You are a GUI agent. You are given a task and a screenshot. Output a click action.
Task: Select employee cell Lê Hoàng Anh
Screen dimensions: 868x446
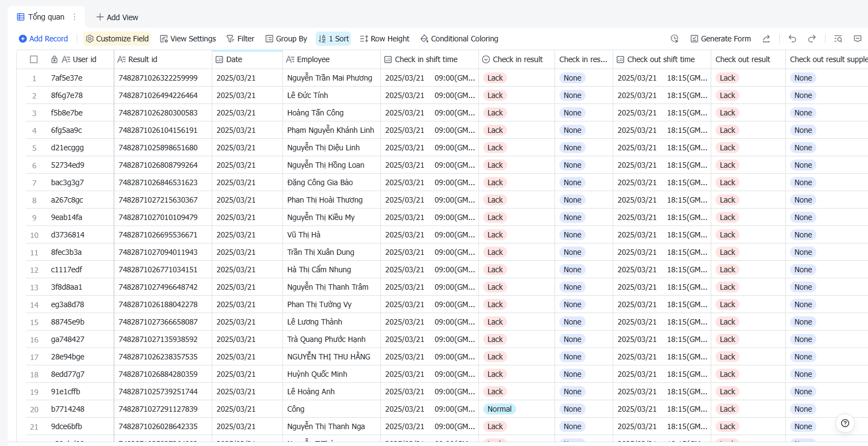pyautogui.click(x=331, y=392)
